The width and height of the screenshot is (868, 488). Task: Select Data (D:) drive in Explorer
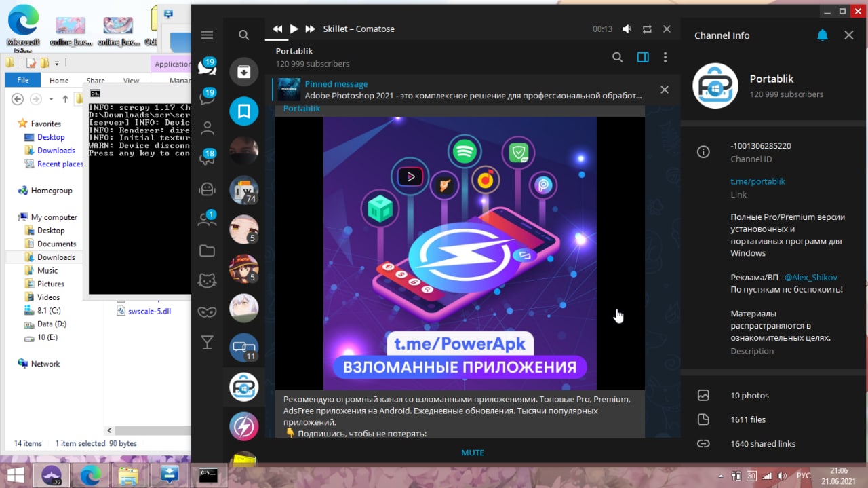(52, 324)
